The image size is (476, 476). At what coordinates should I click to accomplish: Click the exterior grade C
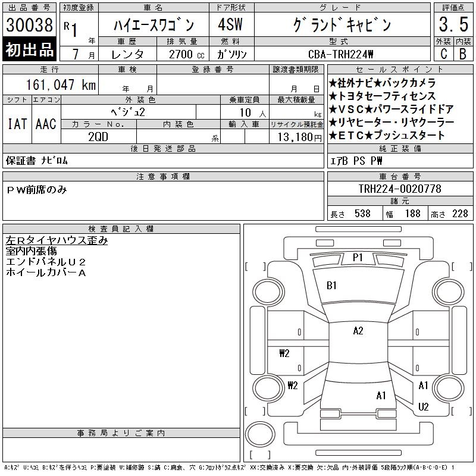pyautogui.click(x=443, y=54)
